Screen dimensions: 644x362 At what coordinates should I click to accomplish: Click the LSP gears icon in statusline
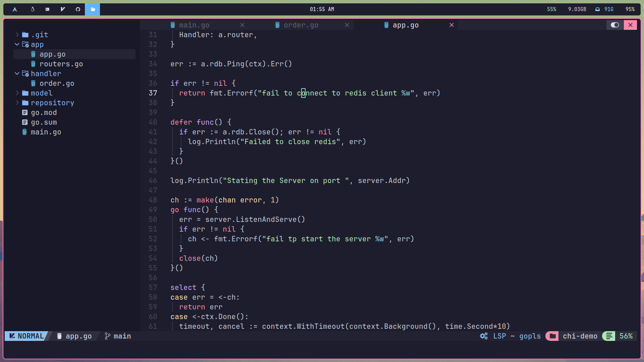484,336
